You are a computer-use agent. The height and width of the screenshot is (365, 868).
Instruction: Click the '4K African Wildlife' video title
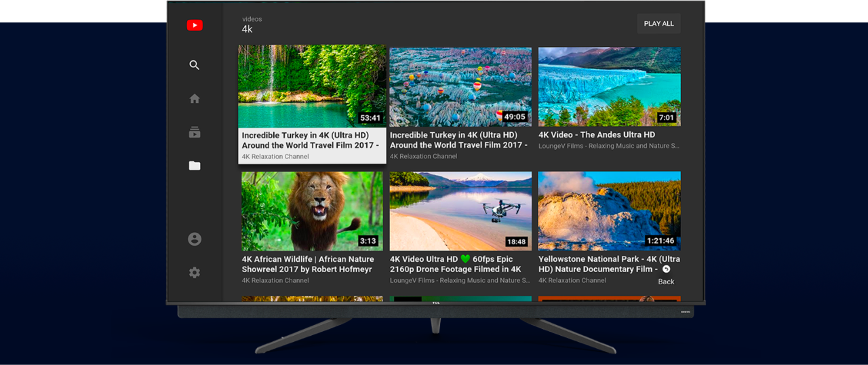coord(308,264)
